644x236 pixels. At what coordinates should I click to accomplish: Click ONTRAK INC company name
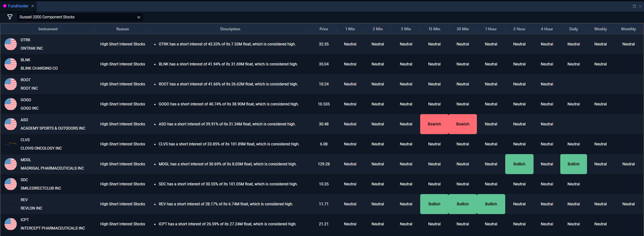[x=32, y=48]
